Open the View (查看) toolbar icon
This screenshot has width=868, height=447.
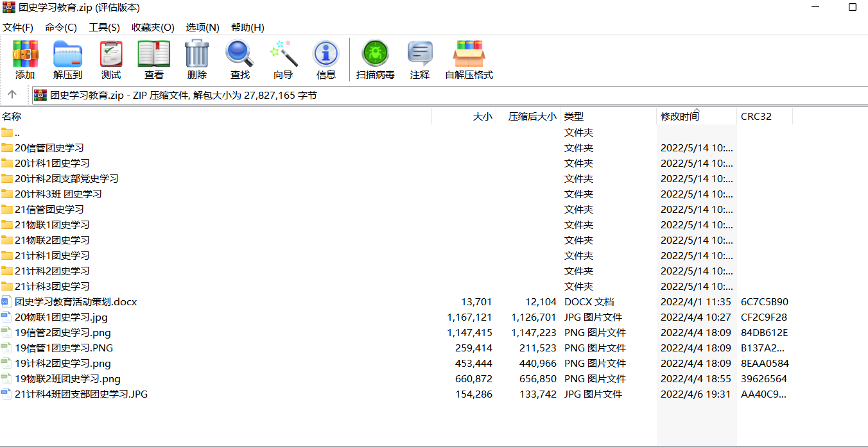coord(153,60)
